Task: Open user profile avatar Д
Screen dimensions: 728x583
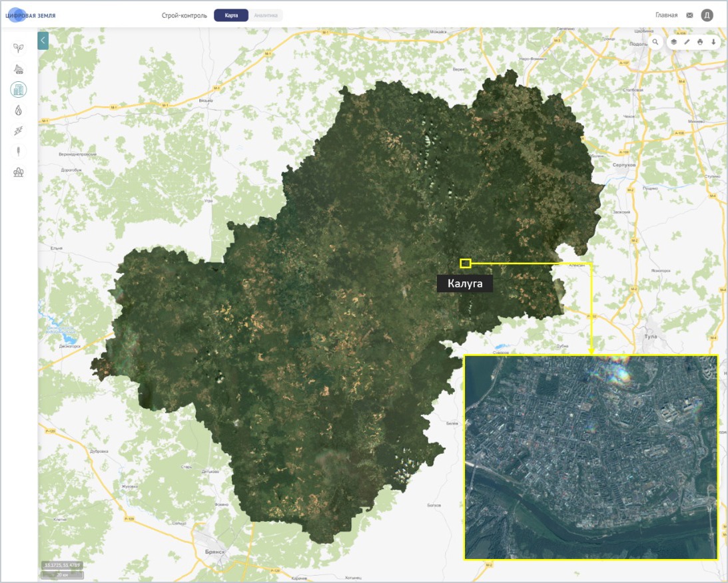Action: 707,15
